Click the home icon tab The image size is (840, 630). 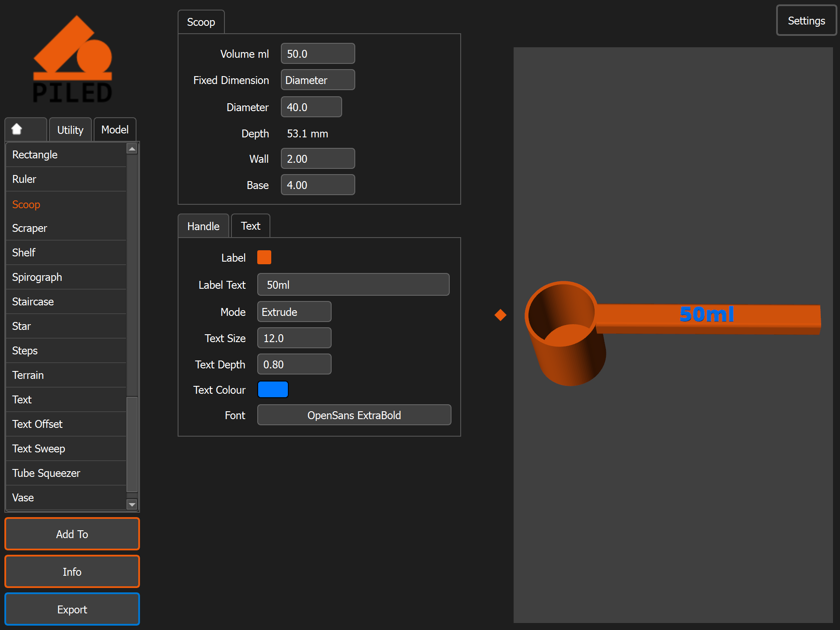pos(26,129)
